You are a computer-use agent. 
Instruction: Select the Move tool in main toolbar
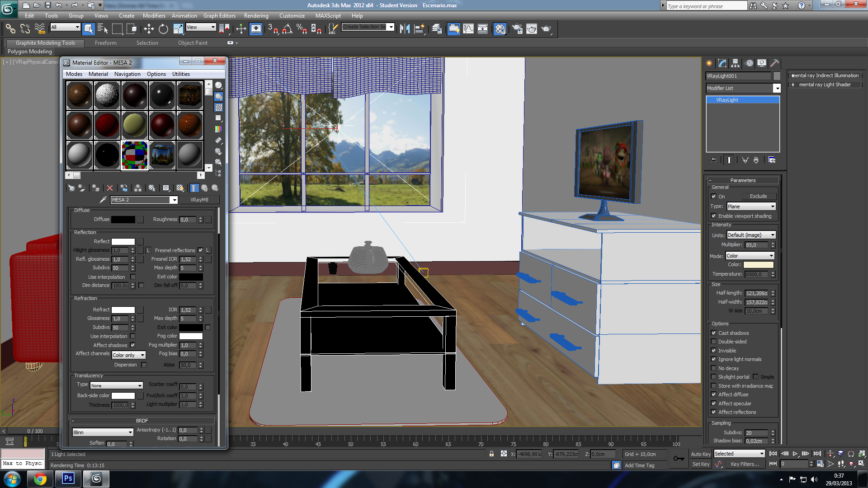[149, 29]
